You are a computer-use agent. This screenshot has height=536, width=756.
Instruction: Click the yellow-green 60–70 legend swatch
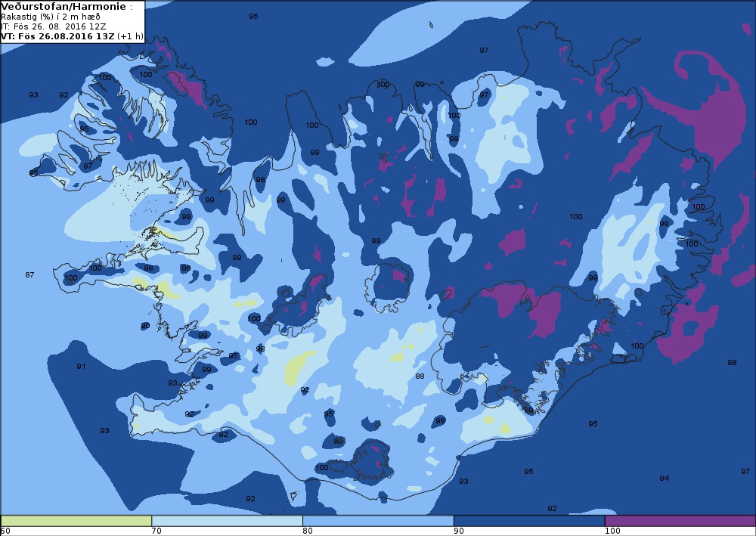click(x=76, y=521)
